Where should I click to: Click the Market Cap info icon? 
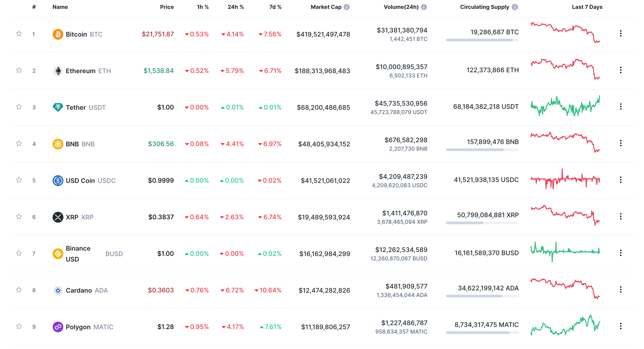[347, 7]
